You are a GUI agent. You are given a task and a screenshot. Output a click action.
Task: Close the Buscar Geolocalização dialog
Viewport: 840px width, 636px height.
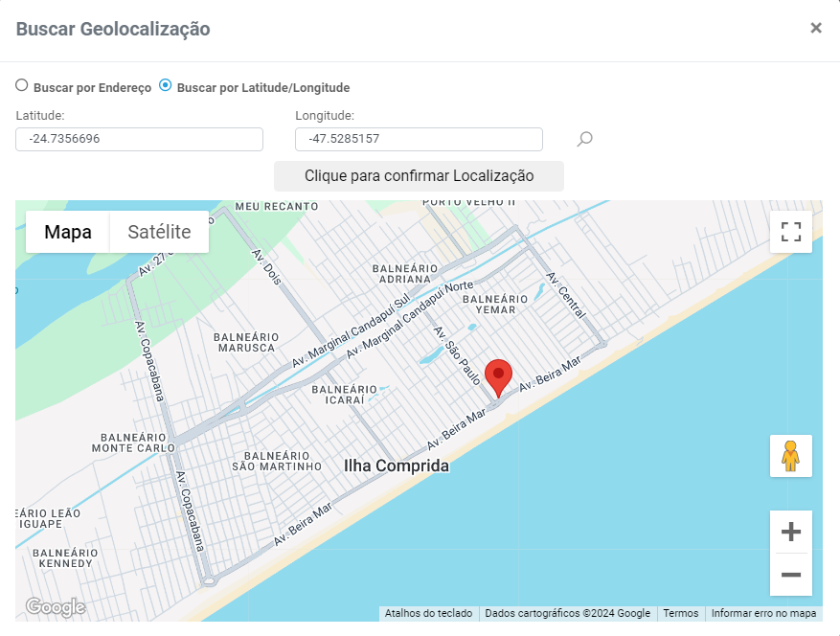pos(816,28)
